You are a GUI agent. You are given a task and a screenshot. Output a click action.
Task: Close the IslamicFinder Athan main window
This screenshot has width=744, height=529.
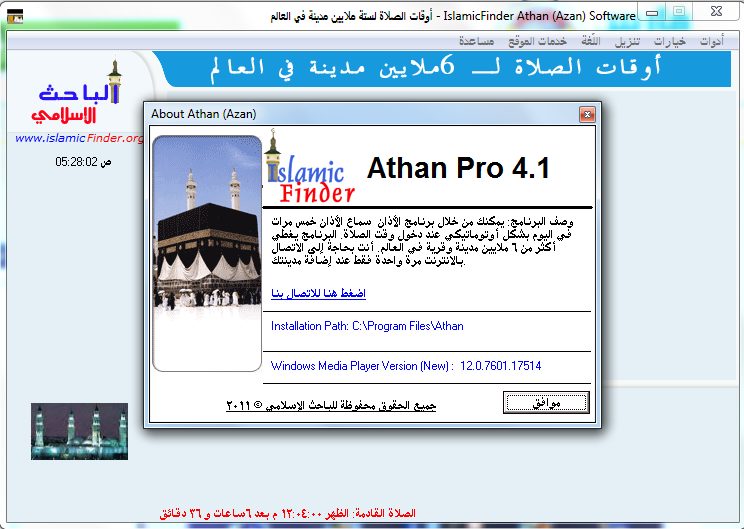coord(716,12)
